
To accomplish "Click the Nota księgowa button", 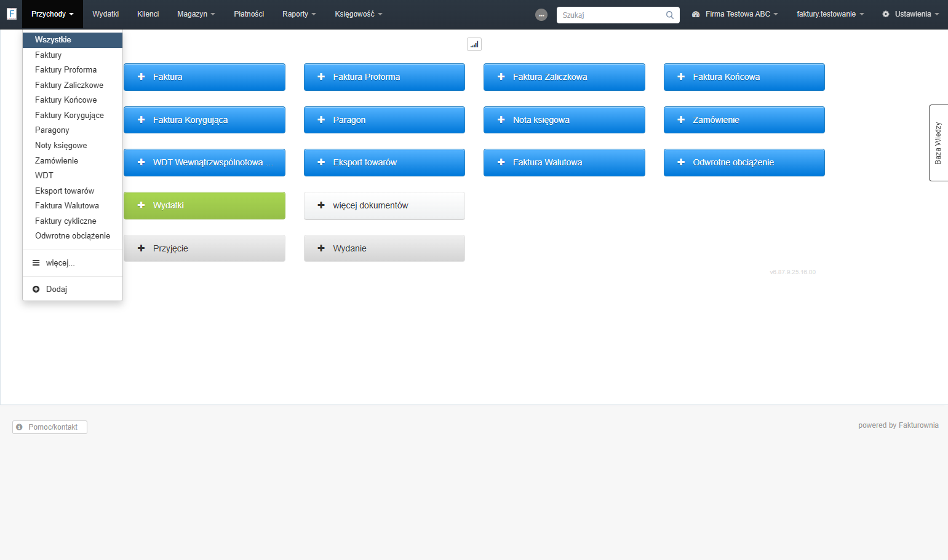I will (x=564, y=120).
